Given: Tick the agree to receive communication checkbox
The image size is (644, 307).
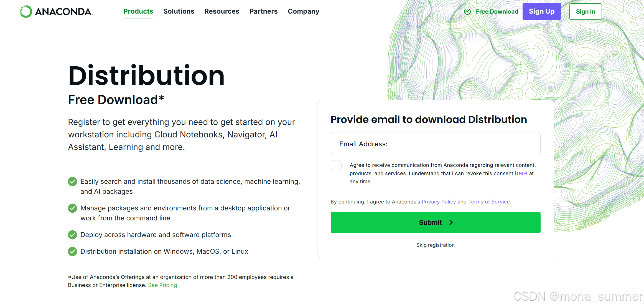Looking at the screenshot, I should point(336,165).
